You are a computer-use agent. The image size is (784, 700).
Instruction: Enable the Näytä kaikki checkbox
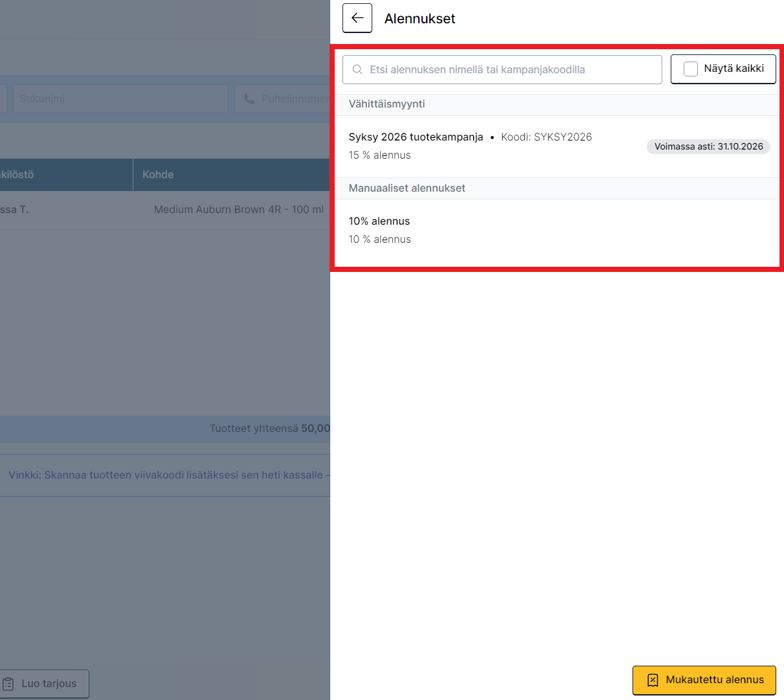691,69
